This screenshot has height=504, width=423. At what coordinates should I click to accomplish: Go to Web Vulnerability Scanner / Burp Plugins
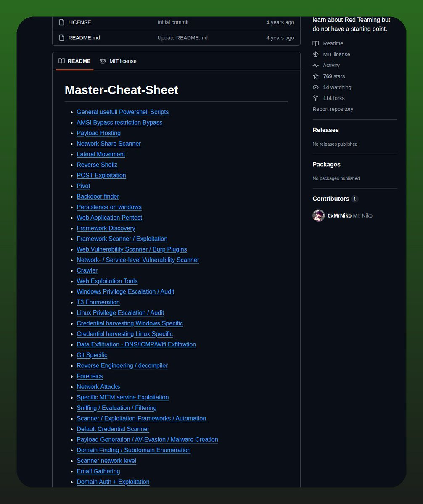click(x=132, y=249)
